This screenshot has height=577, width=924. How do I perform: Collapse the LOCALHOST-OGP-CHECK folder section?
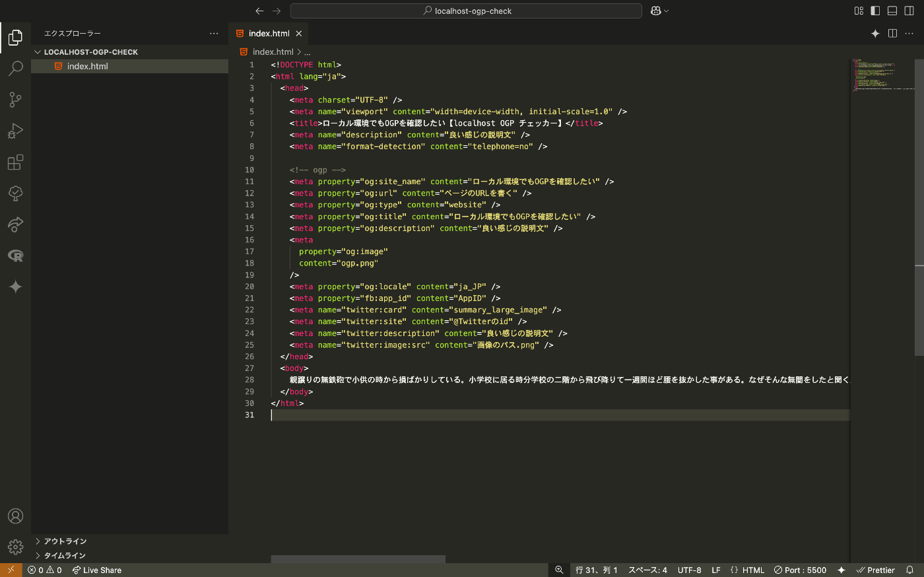(x=129, y=52)
